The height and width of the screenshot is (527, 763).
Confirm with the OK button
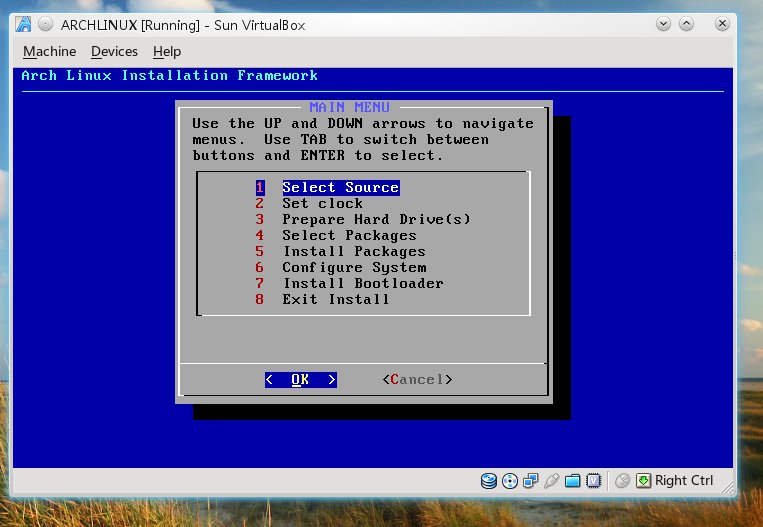coord(301,380)
